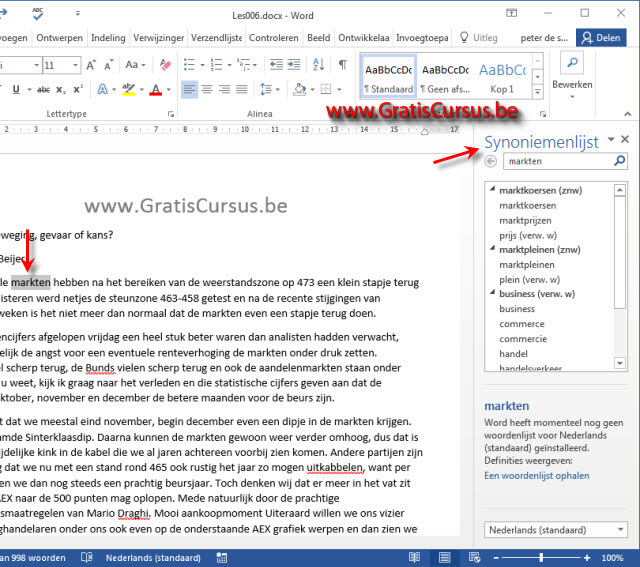Open the Change Case Aa dropdown
640x567 pixels.
click(136, 65)
